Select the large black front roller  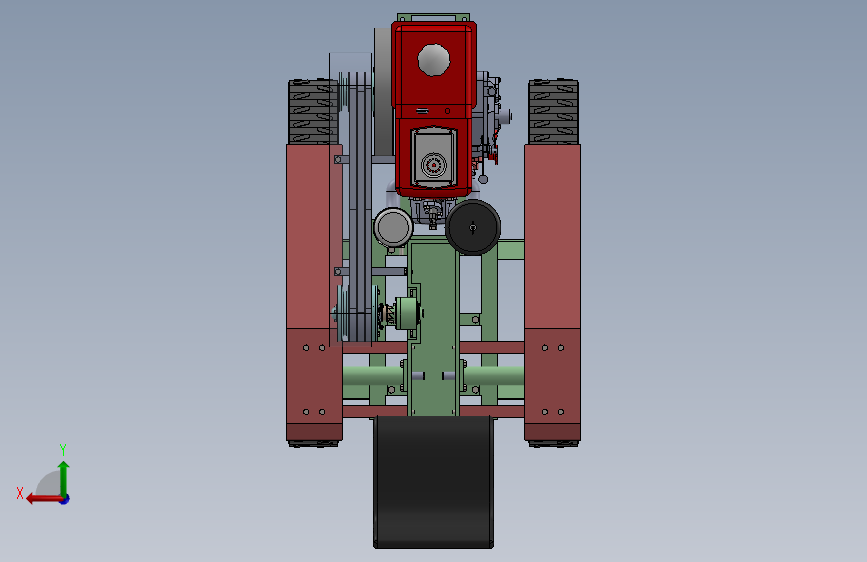(434, 482)
